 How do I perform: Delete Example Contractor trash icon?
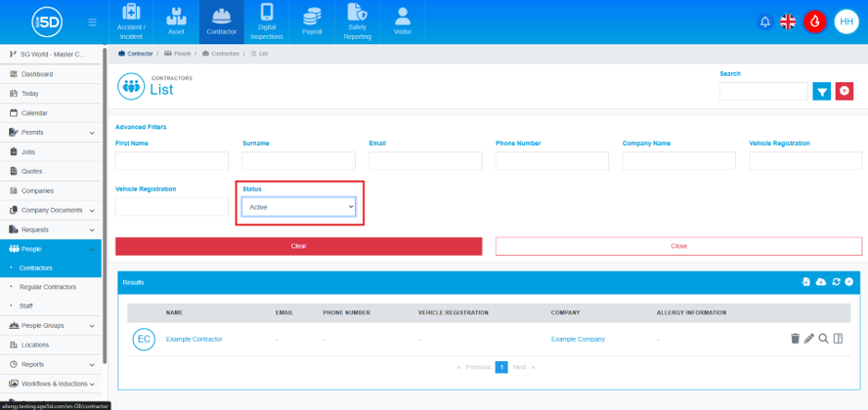click(x=795, y=339)
